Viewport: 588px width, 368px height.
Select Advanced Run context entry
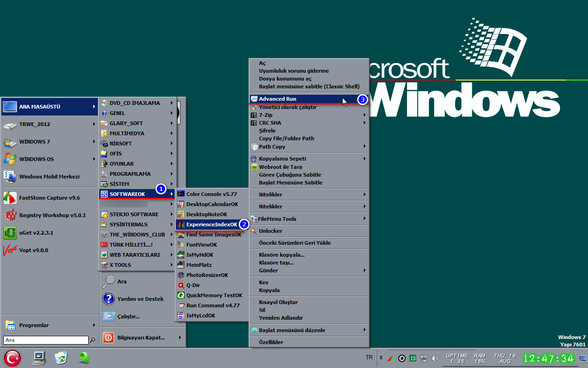(x=309, y=99)
